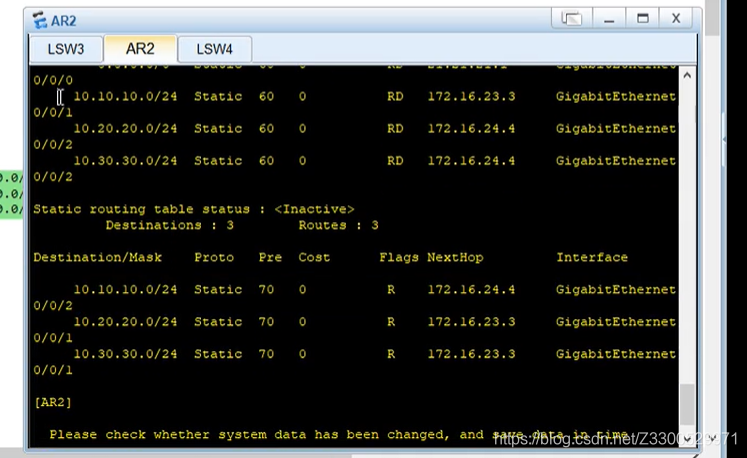Click the 'Routes : 3' text
The height and width of the screenshot is (458, 747).
coord(339,225)
